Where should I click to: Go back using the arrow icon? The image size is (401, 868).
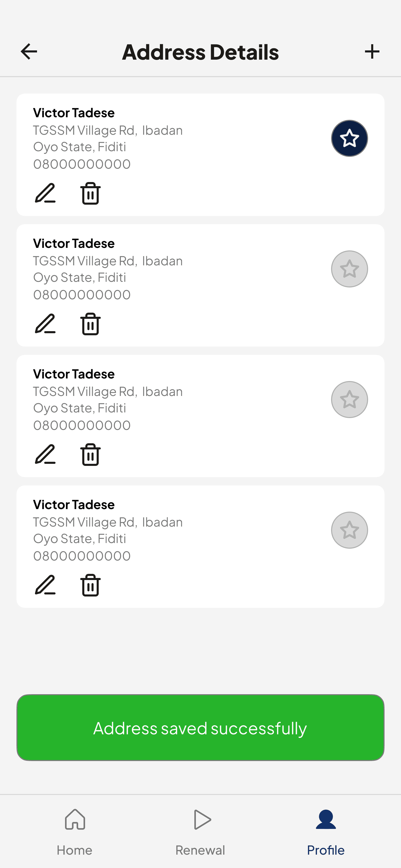click(29, 52)
